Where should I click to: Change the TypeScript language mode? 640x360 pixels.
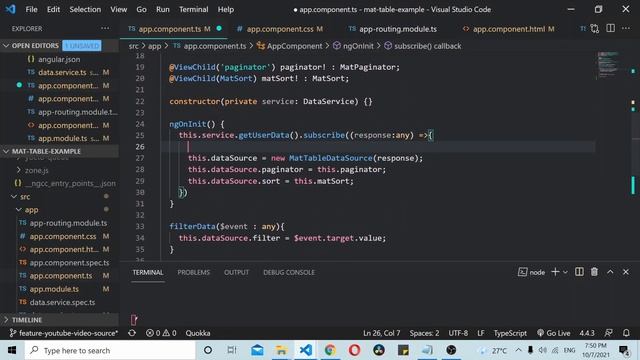(510, 333)
